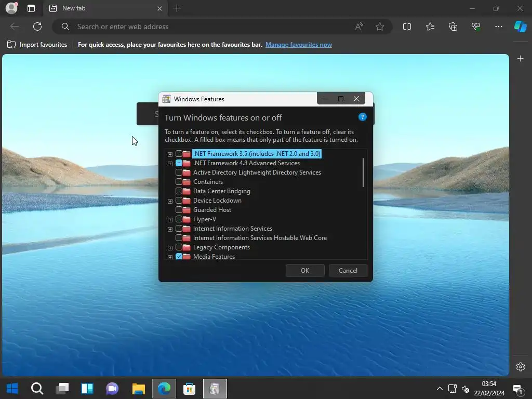Tick the .NET Framework 3.5 checkbox
This screenshot has height=399, width=532.
(179, 154)
